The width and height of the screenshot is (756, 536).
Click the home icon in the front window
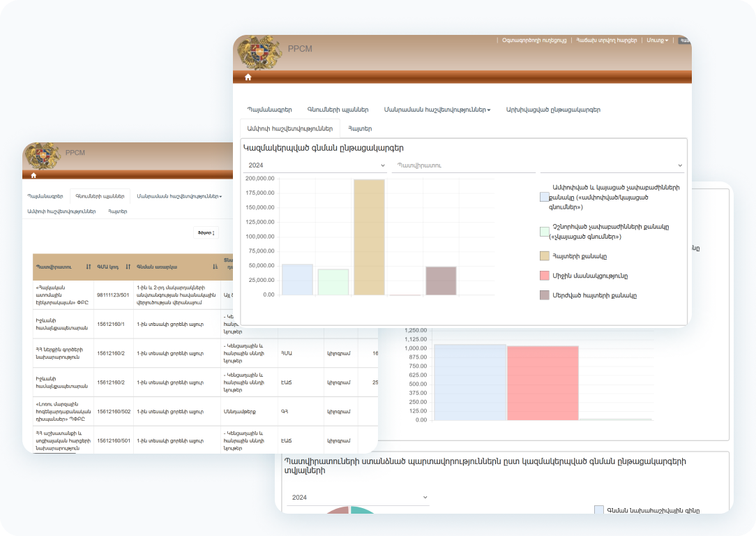coord(248,77)
